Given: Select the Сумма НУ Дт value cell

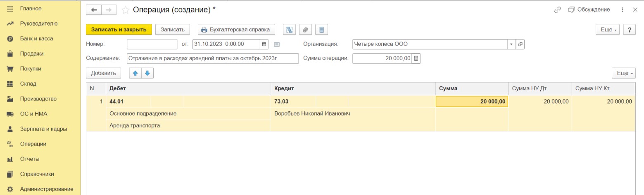Looking at the screenshot, I should pyautogui.click(x=540, y=101).
